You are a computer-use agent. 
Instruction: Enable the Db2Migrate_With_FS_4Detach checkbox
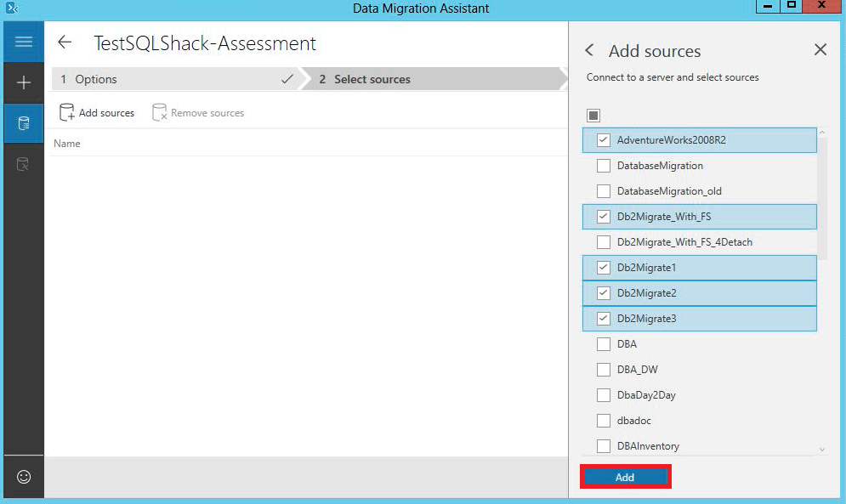604,242
